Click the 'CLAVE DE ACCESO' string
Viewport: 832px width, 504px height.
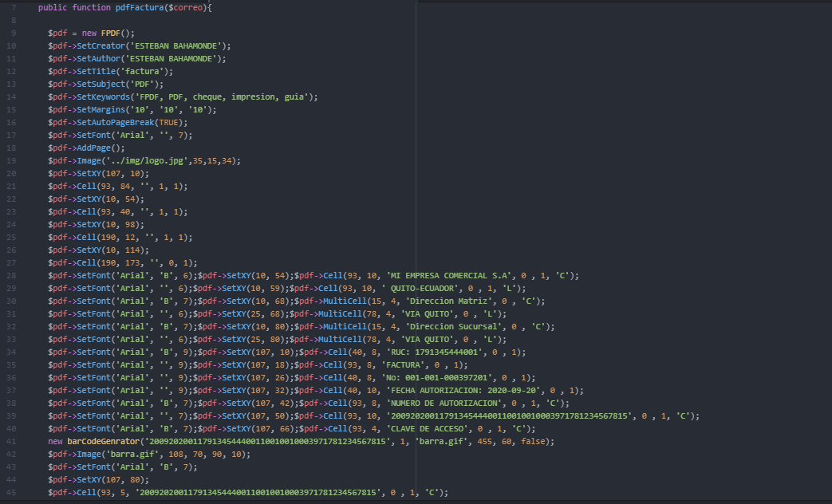tap(429, 428)
